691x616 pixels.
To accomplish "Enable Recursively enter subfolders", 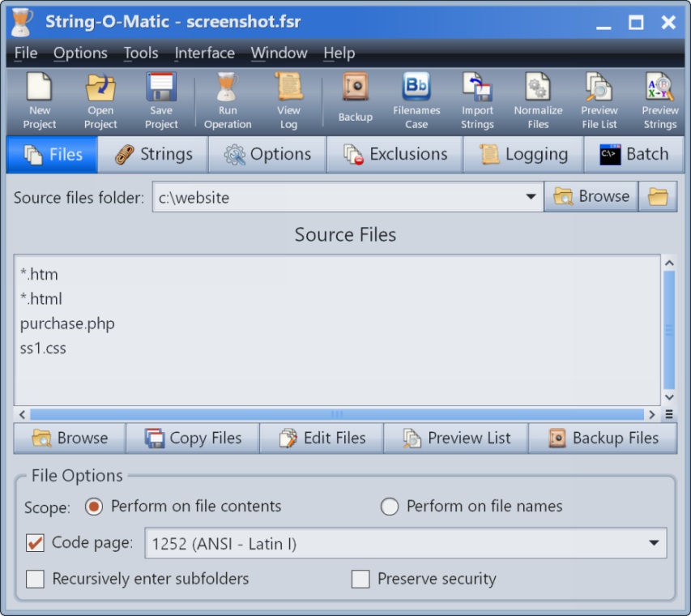I will click(35, 579).
